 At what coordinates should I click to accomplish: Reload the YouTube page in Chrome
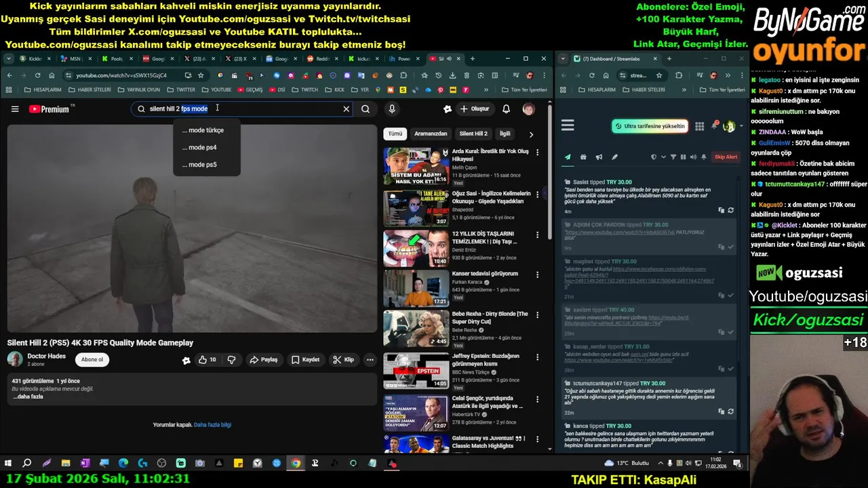37,75
